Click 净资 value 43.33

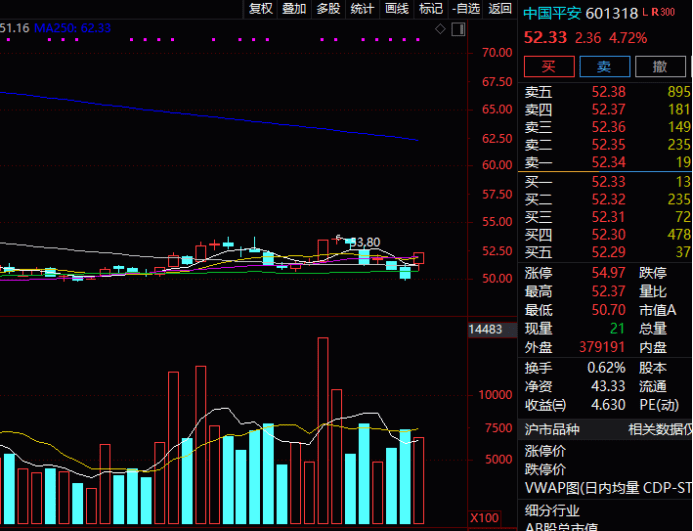(x=608, y=386)
